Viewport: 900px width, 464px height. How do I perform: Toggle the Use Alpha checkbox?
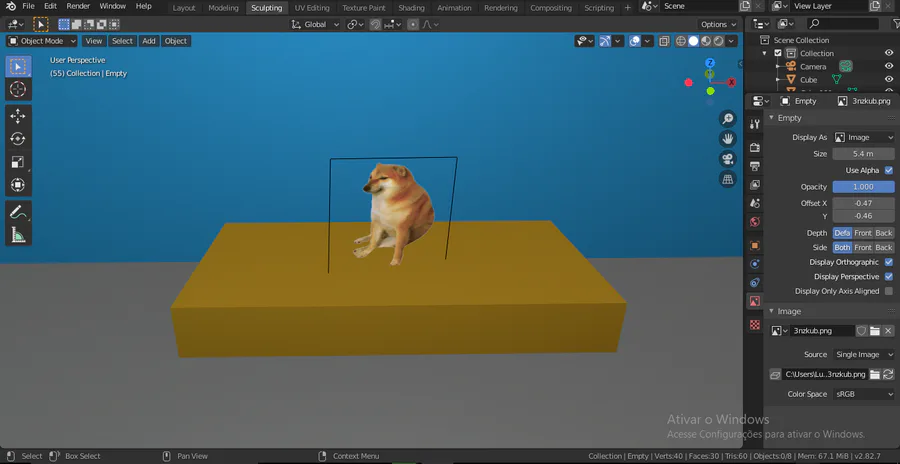[x=889, y=171]
